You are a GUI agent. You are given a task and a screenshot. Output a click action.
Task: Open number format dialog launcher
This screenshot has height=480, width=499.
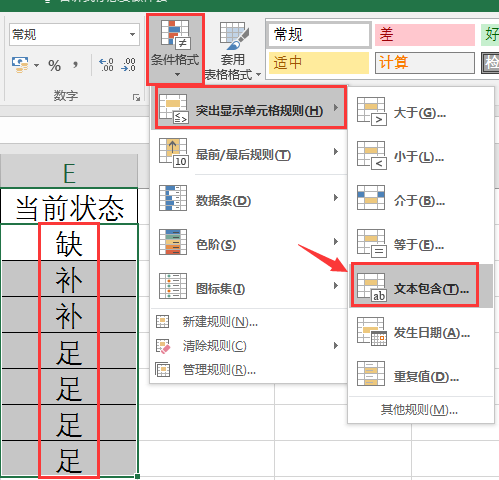coord(136,97)
